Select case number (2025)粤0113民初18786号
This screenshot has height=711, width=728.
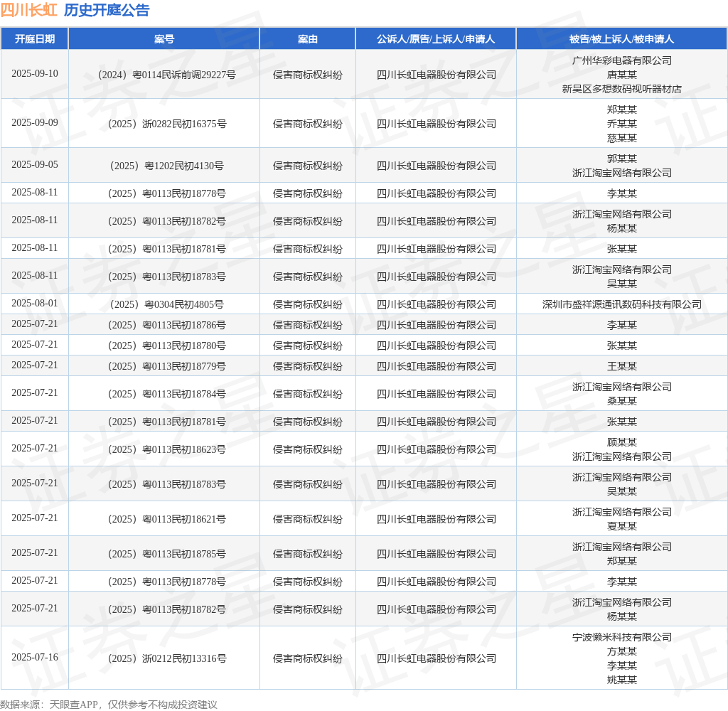[166, 325]
